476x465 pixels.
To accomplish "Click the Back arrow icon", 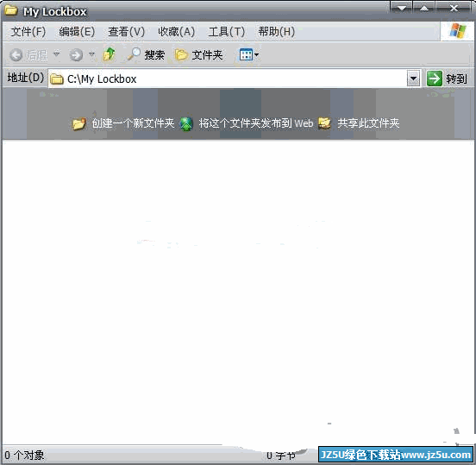I will coord(16,55).
